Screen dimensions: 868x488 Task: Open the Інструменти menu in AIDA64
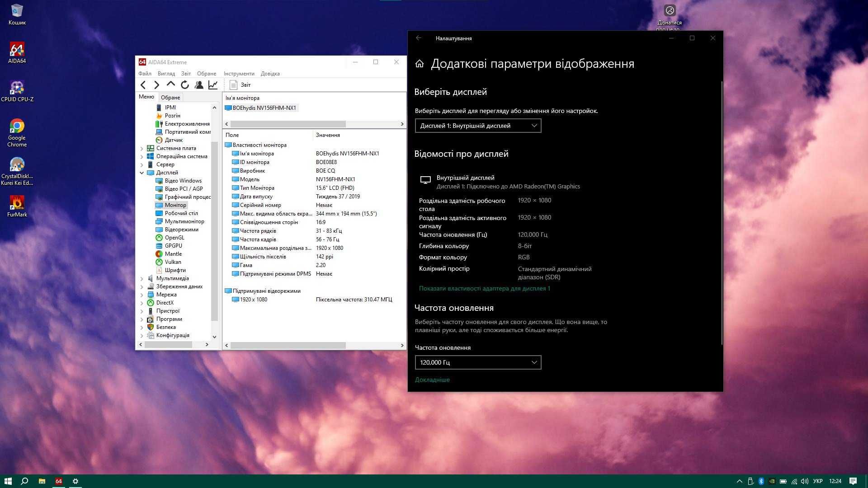[x=239, y=74]
